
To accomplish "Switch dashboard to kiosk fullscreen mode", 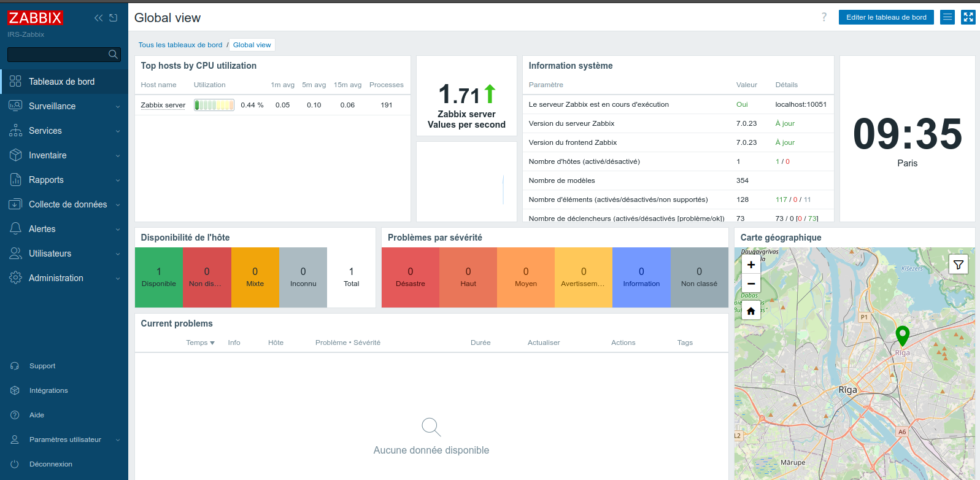I will 968,17.
